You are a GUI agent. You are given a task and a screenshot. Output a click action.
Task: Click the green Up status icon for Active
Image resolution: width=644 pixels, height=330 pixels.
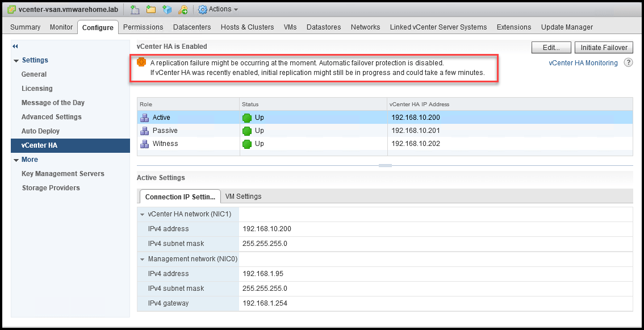(246, 118)
